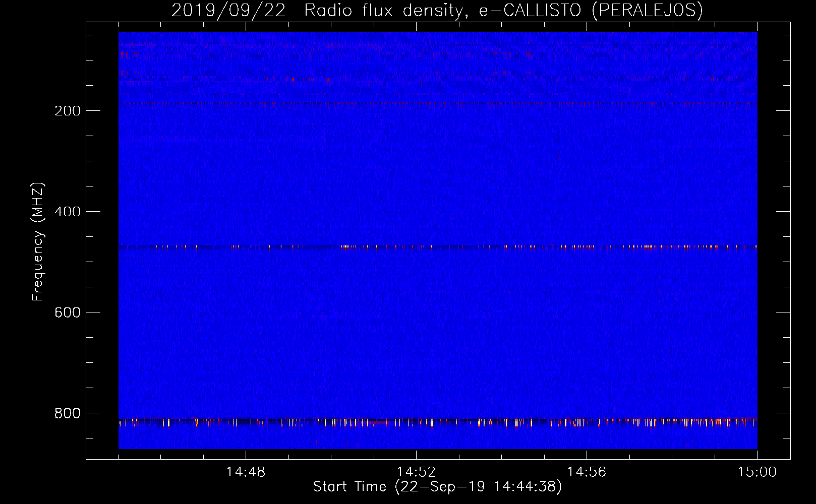Viewport: 816px width, 504px height.
Task: Click the '400' frequency tick label
Action: [68, 212]
